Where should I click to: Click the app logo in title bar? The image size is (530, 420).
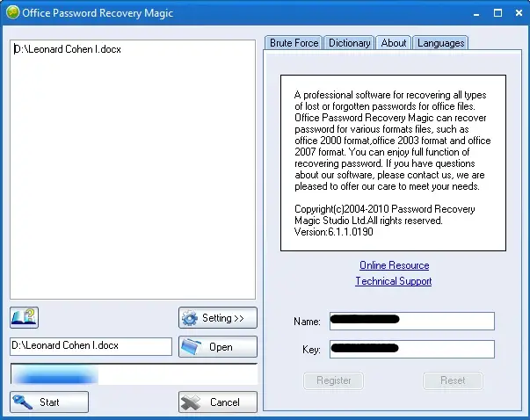click(x=12, y=13)
